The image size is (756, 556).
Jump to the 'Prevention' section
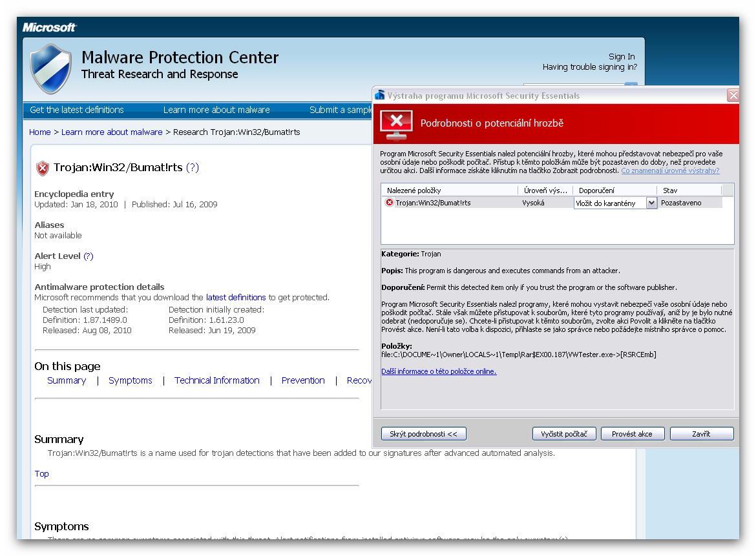[x=303, y=380]
